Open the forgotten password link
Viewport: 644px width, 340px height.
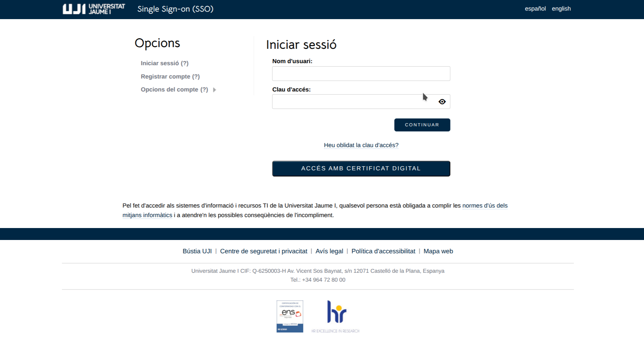coord(361,145)
